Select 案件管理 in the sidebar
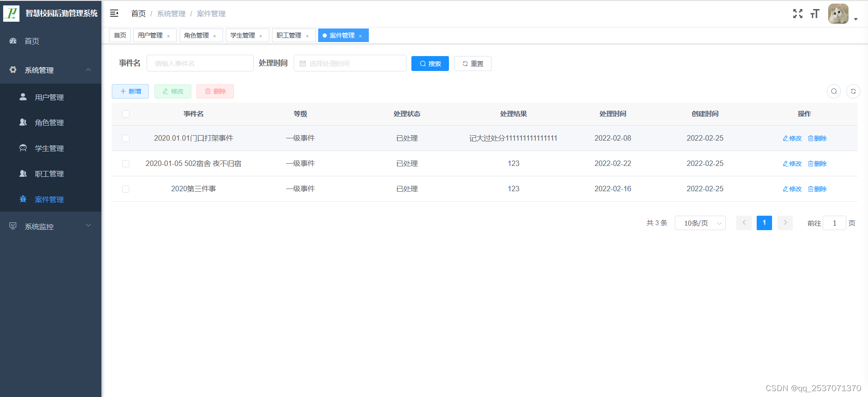Image resolution: width=868 pixels, height=397 pixels. point(51,199)
